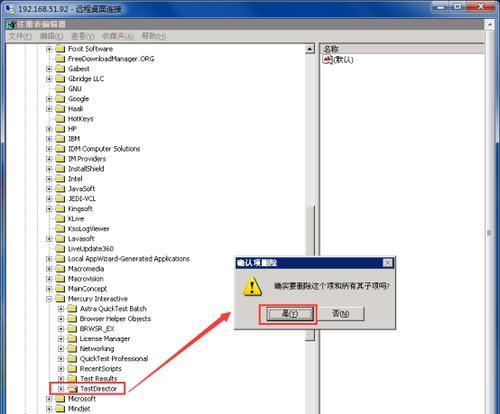Click the registry editor title bar icon
Viewport: 500px width, 414px height.
point(11,24)
